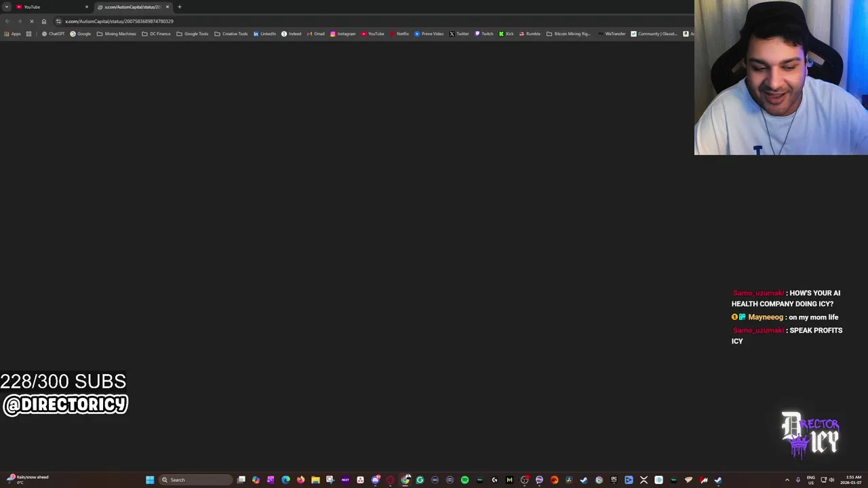Open Task View from taskbar
This screenshot has width=868, height=488.
(x=241, y=480)
